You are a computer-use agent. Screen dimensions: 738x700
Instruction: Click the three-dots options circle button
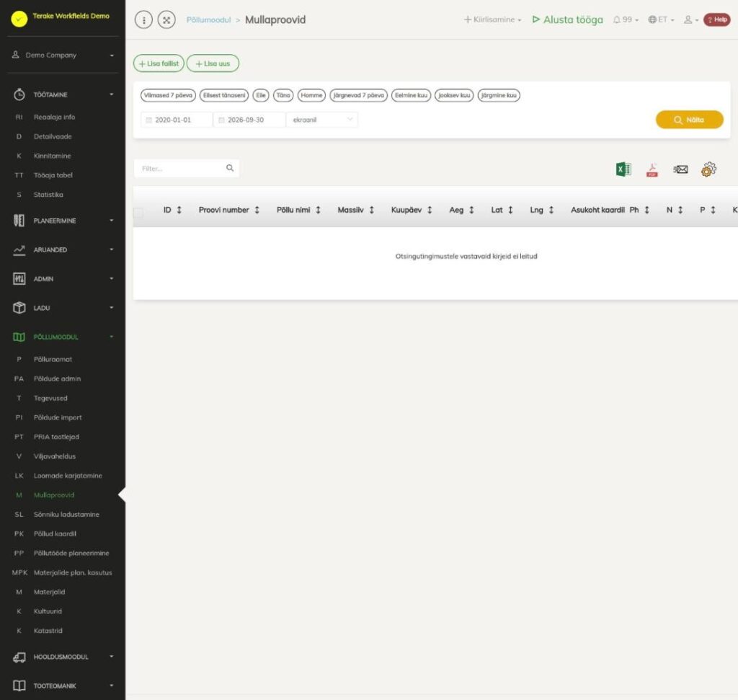coord(143,19)
